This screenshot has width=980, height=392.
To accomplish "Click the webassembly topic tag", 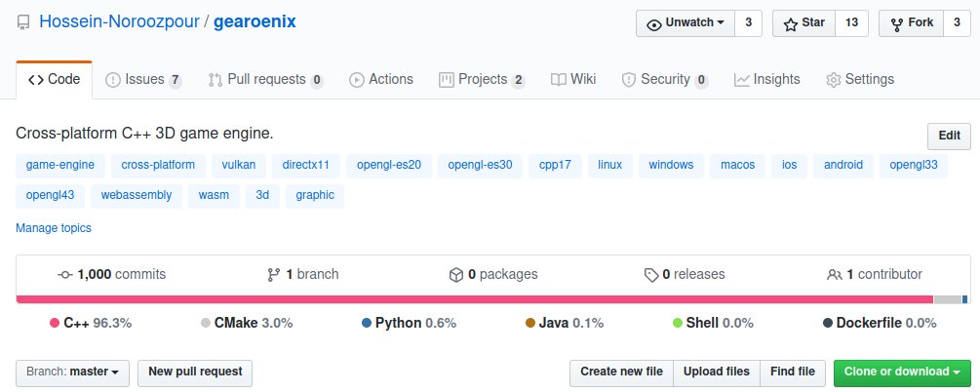I will 137,196.
